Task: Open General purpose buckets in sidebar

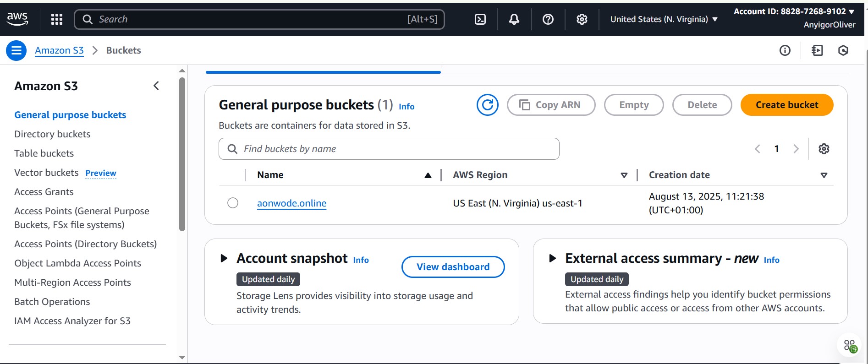Action: pyautogui.click(x=70, y=115)
